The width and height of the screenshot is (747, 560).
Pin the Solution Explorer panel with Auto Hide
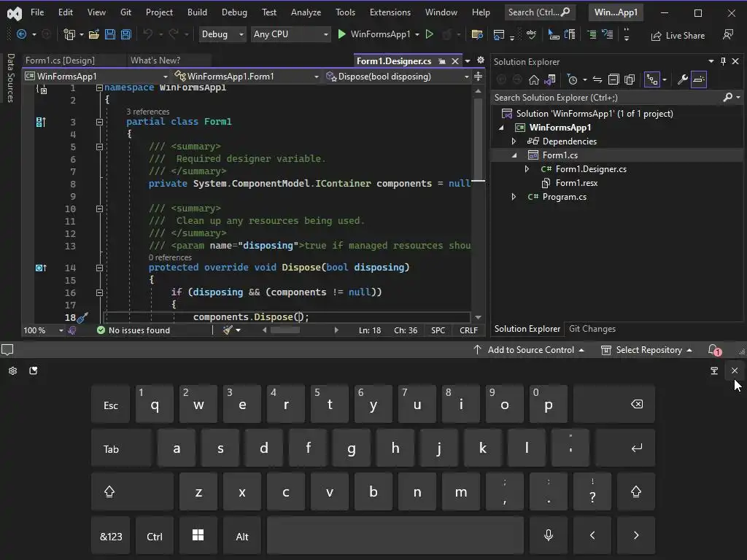(x=723, y=61)
